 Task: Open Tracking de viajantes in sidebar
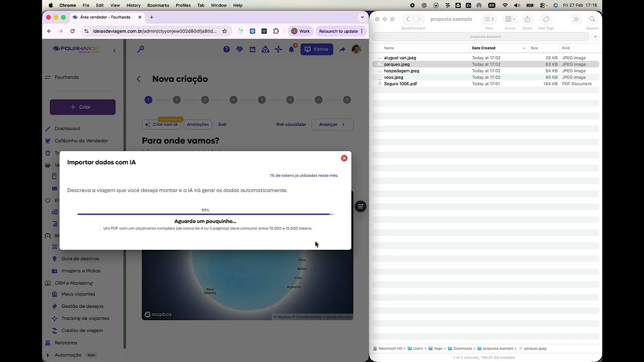coord(85,318)
